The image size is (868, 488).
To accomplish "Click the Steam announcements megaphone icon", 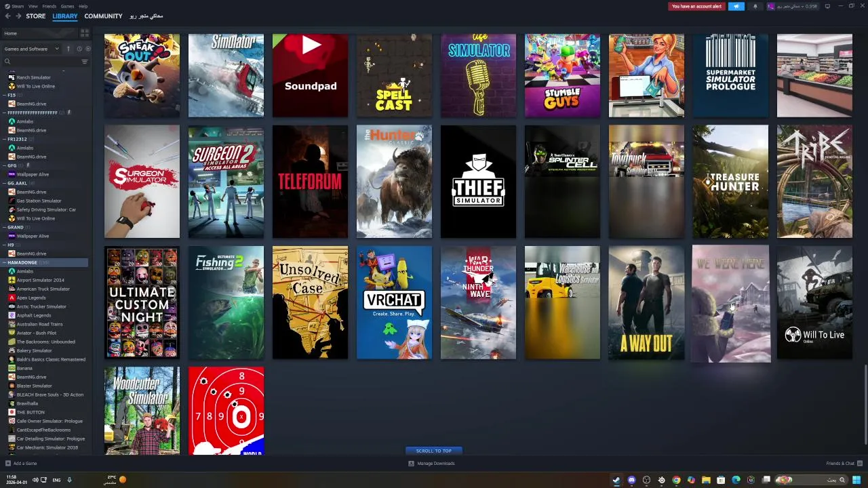I will 736,6.
